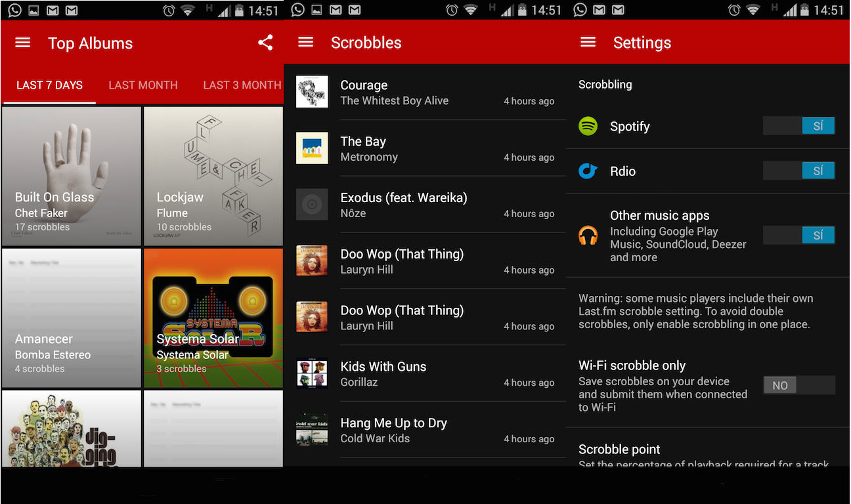Tap 17 scrobbles count on Built On Glass
The image size is (851, 504).
click(x=42, y=227)
